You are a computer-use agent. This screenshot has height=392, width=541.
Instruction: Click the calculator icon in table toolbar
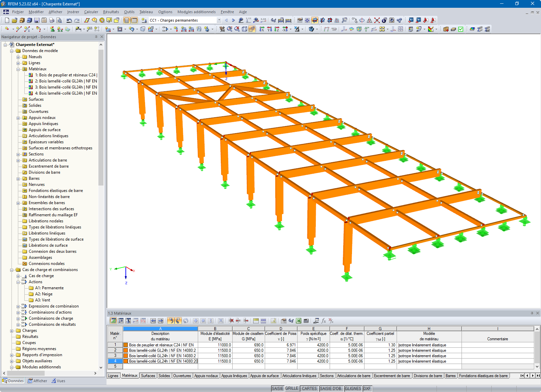pos(306,321)
